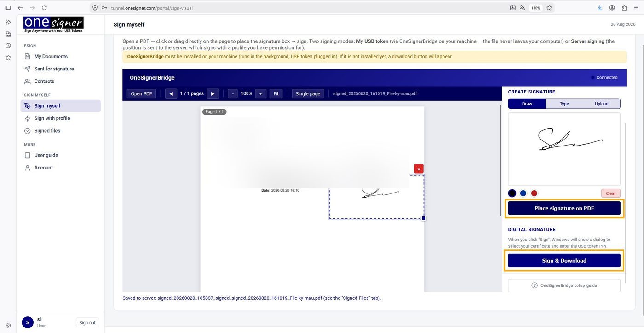Open browser sidebar settings gear icon
644x333 pixels.
8,325
